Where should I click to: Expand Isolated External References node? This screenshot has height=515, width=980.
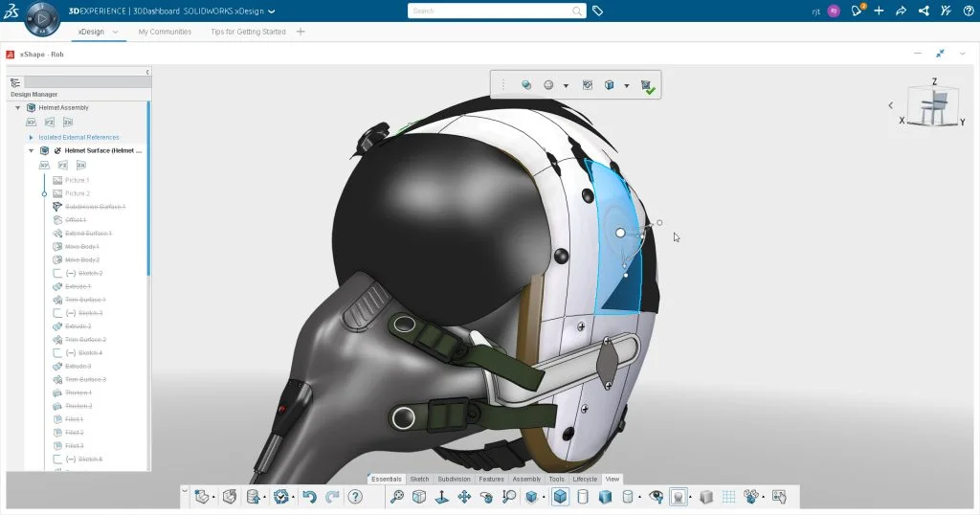(x=31, y=138)
